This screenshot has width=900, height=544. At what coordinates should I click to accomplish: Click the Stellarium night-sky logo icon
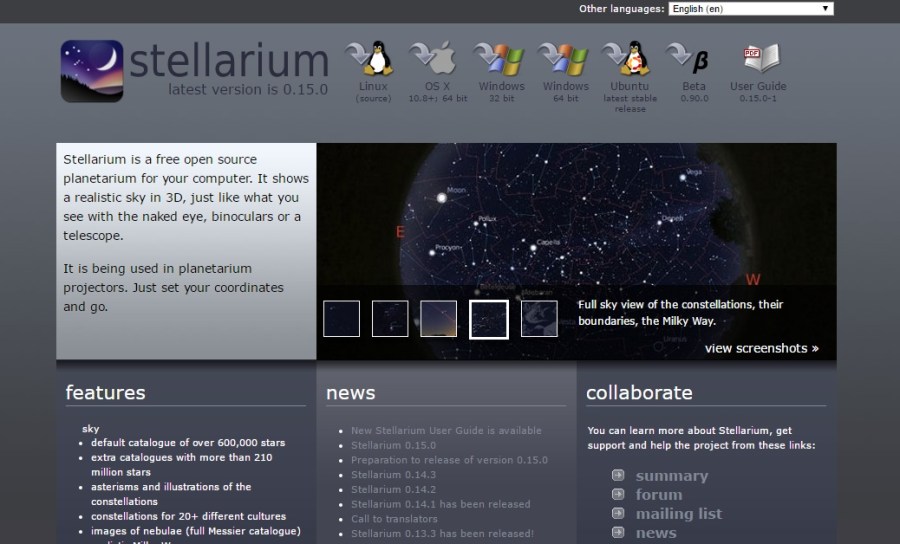[x=92, y=71]
